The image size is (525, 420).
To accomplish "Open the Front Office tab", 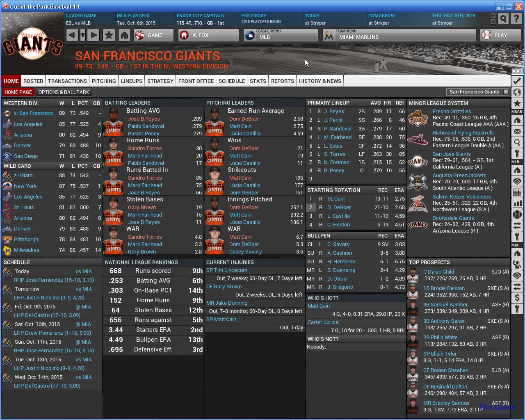I will pos(196,81).
